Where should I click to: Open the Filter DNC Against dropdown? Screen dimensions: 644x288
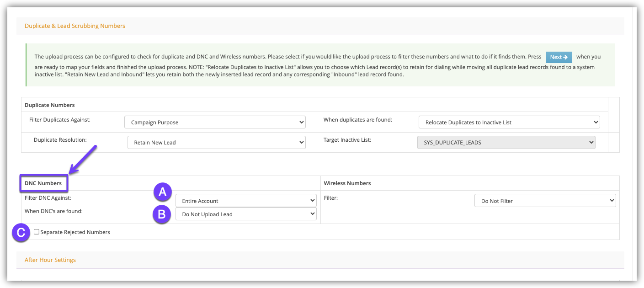pyautogui.click(x=246, y=201)
